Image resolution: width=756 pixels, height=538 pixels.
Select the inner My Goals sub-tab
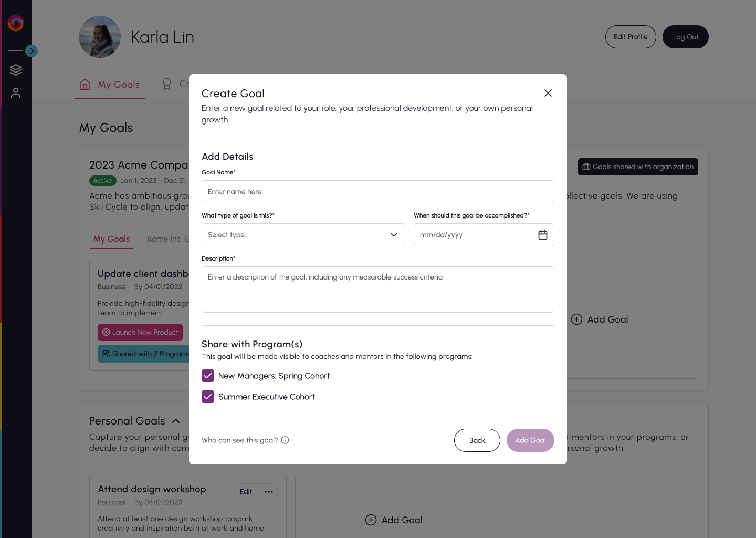click(x=111, y=239)
